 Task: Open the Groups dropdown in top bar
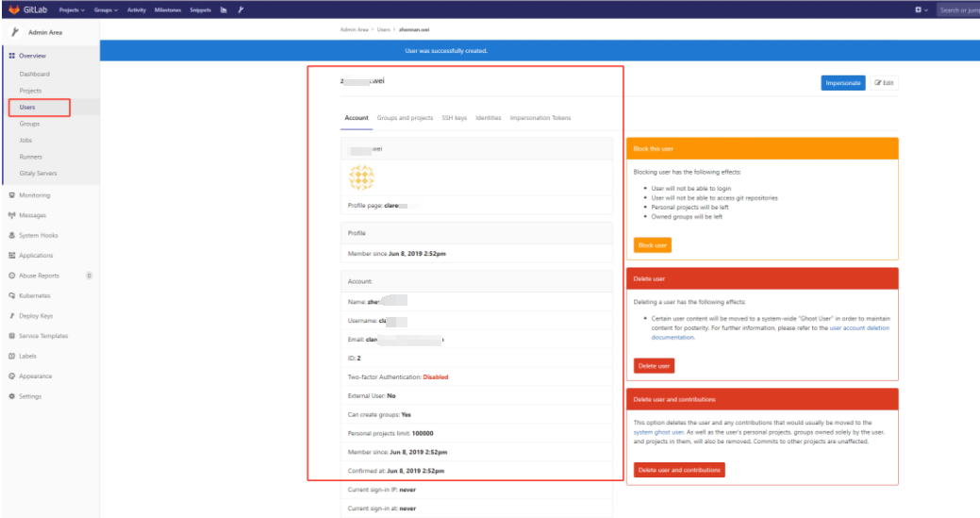click(x=106, y=10)
